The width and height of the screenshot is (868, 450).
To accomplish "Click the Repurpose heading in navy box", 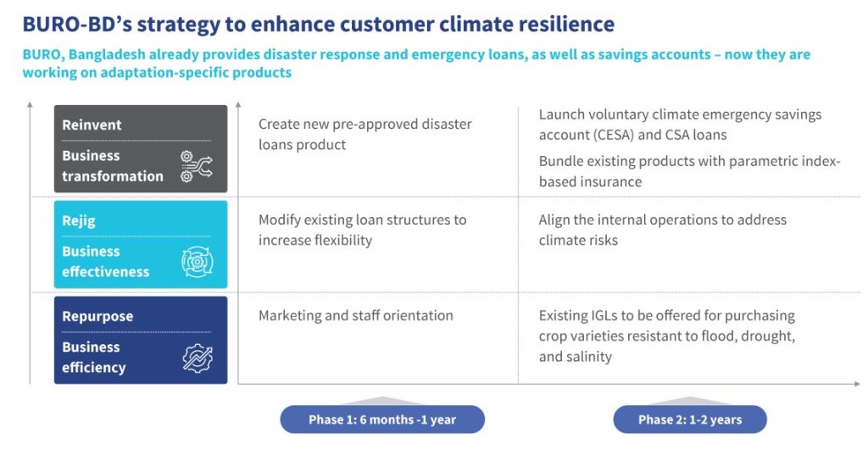I will (97, 316).
